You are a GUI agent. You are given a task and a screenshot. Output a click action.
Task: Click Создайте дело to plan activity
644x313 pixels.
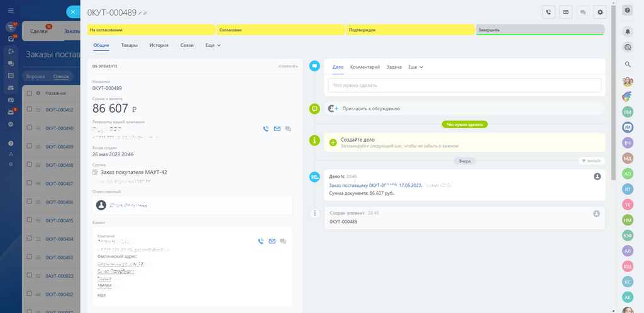[x=358, y=139]
